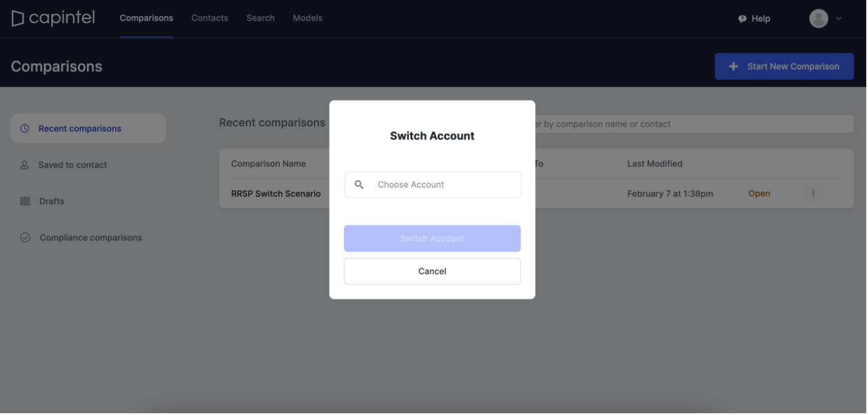Click the person icon for Saved to contact
868x415 pixels.
click(25, 165)
